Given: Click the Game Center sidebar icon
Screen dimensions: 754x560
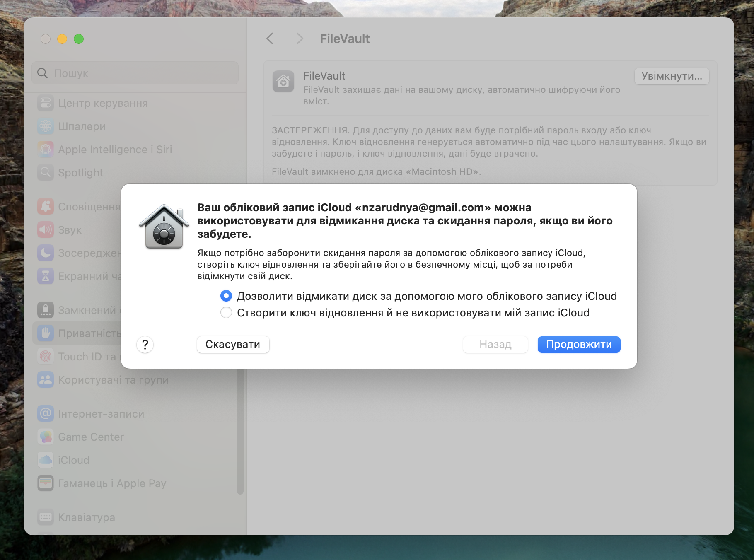Looking at the screenshot, I should point(46,437).
